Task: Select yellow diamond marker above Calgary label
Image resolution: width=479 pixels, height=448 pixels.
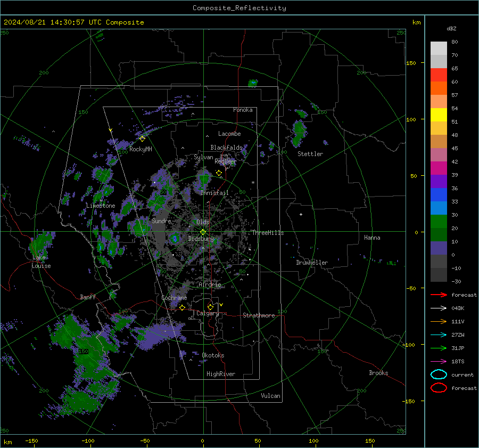Action: (x=210, y=307)
